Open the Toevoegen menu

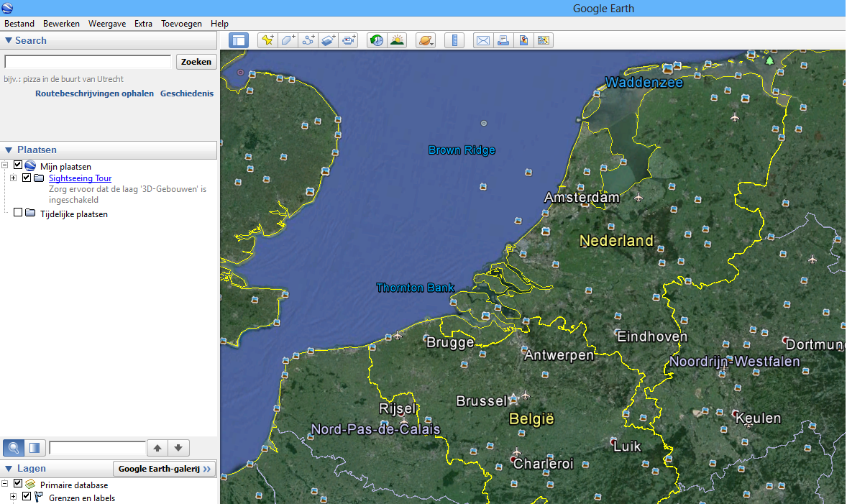click(x=181, y=24)
